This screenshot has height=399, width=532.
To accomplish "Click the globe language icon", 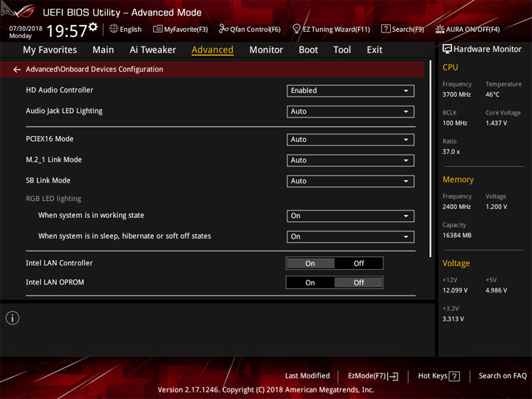I will pyautogui.click(x=114, y=29).
